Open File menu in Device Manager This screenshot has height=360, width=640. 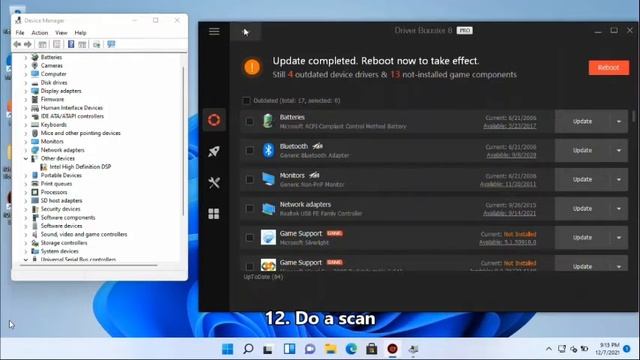(20, 33)
